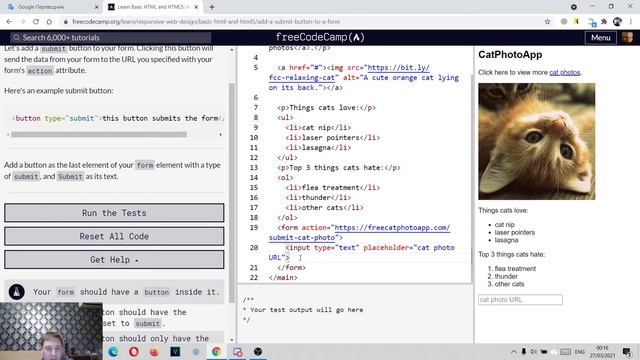The image size is (640, 360).
Task: Click the yellow extension icon in toolbar
Action: point(576,22)
